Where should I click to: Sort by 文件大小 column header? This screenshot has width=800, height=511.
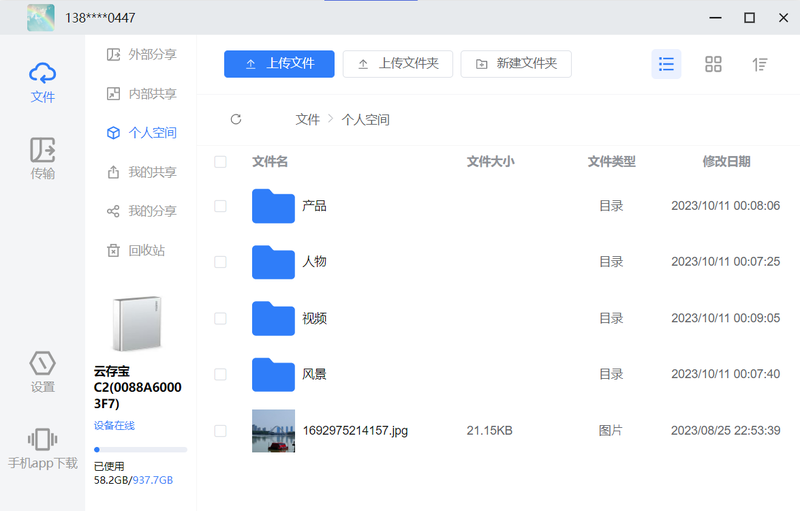click(490, 162)
